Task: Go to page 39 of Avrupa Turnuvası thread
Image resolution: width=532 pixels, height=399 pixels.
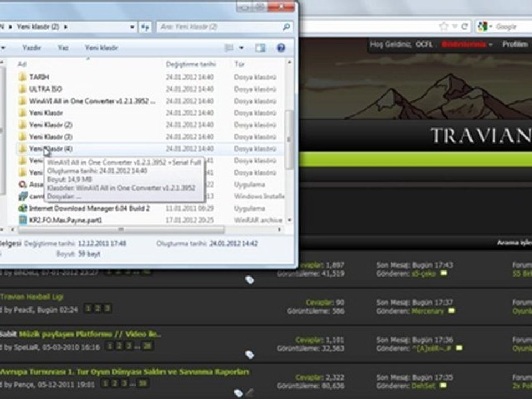Action: pos(142,383)
